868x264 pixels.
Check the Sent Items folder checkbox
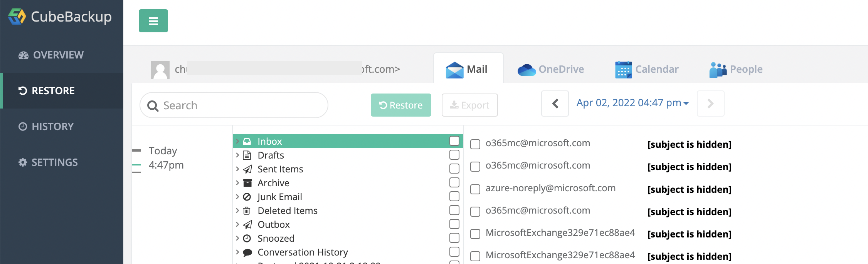(454, 169)
